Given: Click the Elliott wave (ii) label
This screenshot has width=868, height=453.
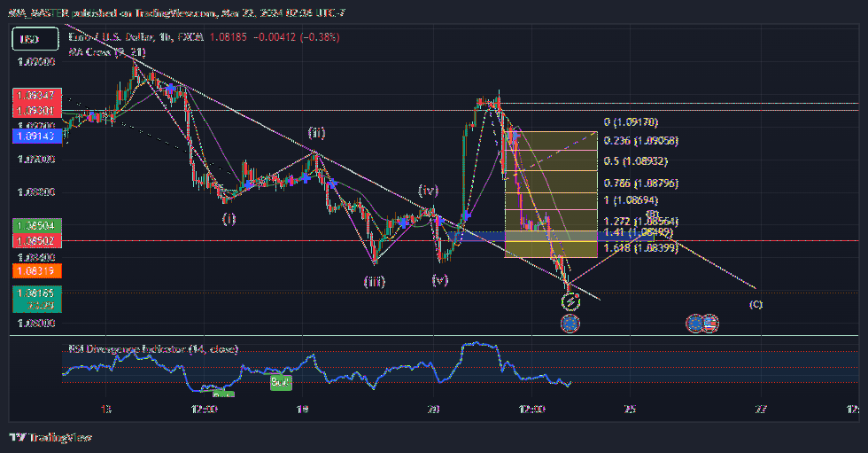Looking at the screenshot, I should point(316,133).
